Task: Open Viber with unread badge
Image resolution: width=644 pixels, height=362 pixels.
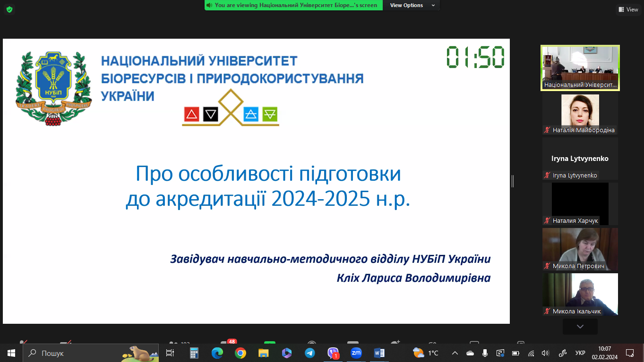Action: (x=333, y=353)
